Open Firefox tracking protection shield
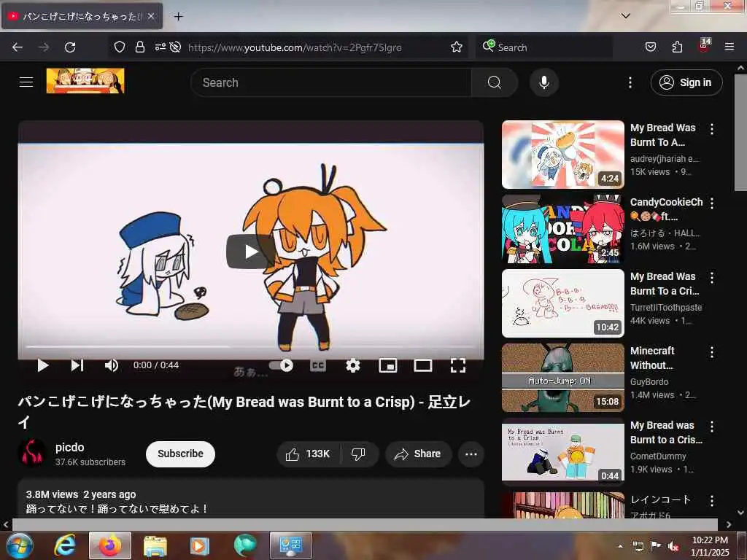 pos(120,47)
